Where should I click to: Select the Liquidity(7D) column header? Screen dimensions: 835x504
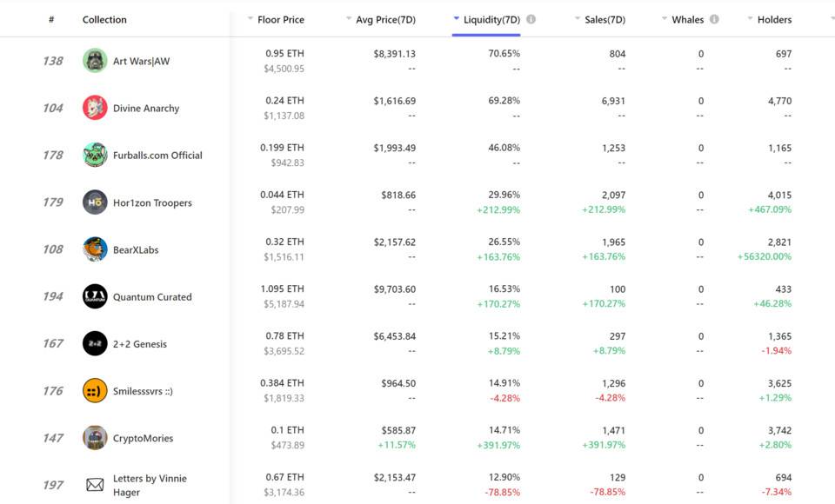pyautogui.click(x=491, y=20)
